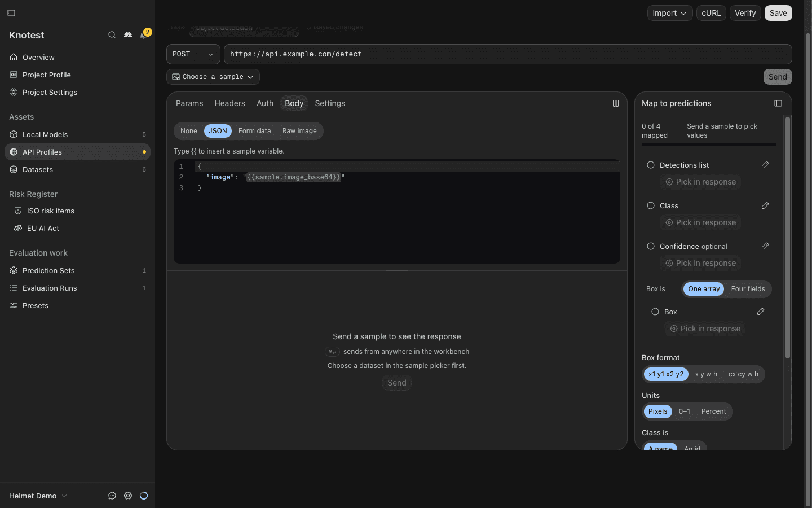Screen dimensions: 812x508
Task: Toggle split layout icon in request panel
Action: pos(616,103)
